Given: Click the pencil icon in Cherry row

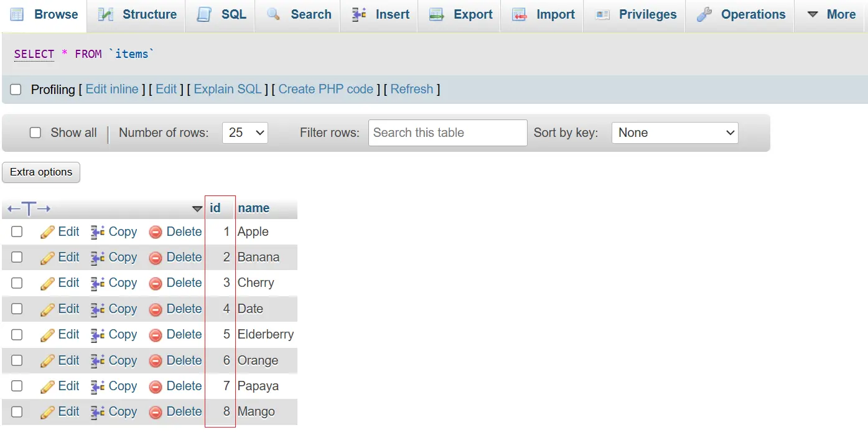Looking at the screenshot, I should [47, 283].
